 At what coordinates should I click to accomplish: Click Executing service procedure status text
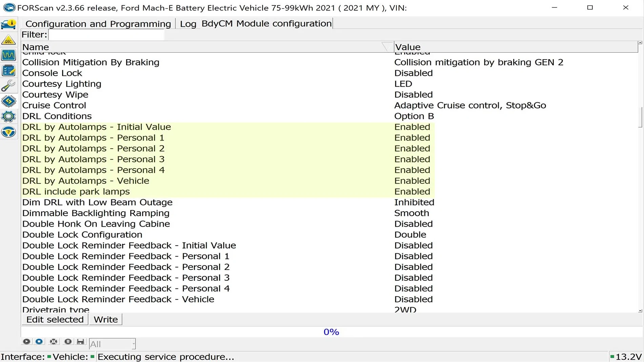[x=166, y=357]
